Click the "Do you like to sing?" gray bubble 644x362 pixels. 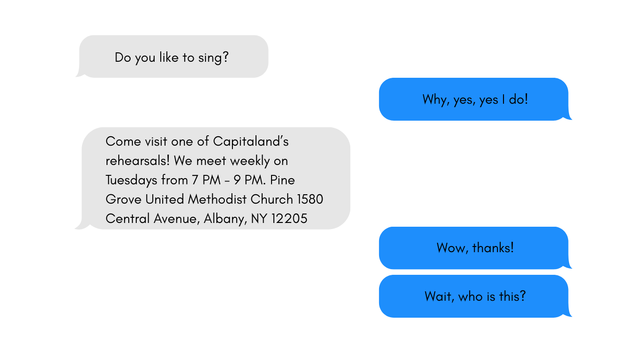[x=173, y=56]
